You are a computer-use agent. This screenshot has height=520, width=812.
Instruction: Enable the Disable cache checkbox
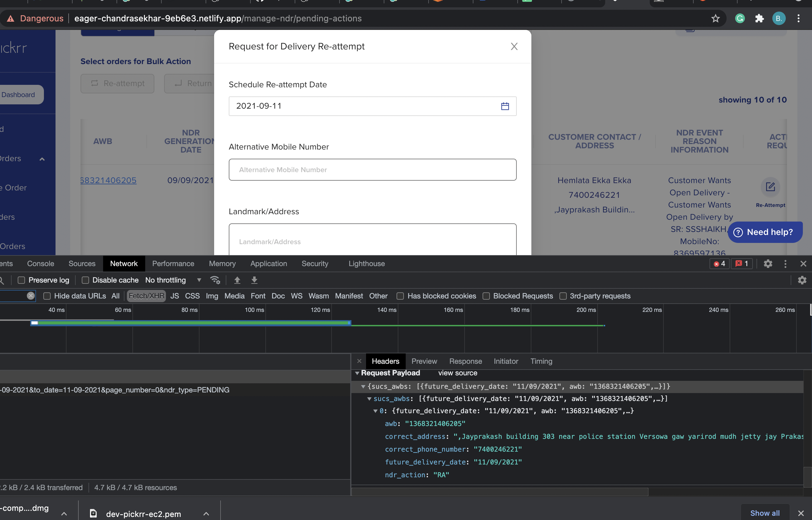[85, 280]
